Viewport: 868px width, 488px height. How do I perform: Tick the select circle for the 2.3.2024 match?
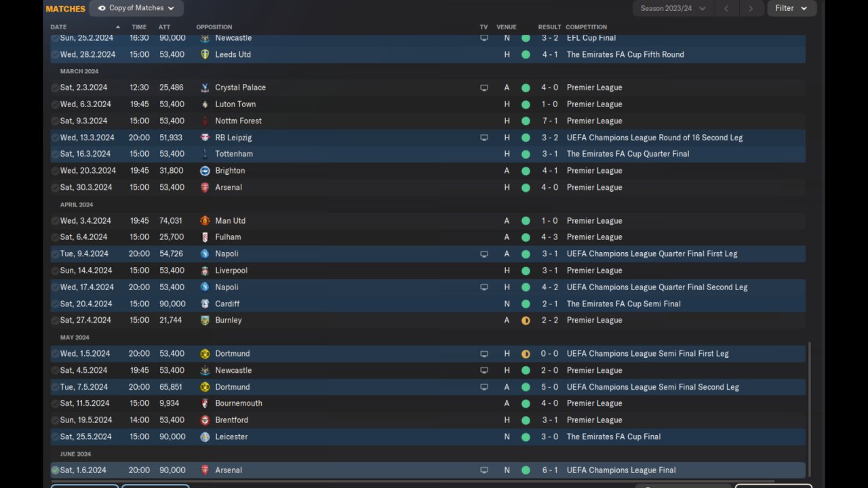(x=55, y=87)
